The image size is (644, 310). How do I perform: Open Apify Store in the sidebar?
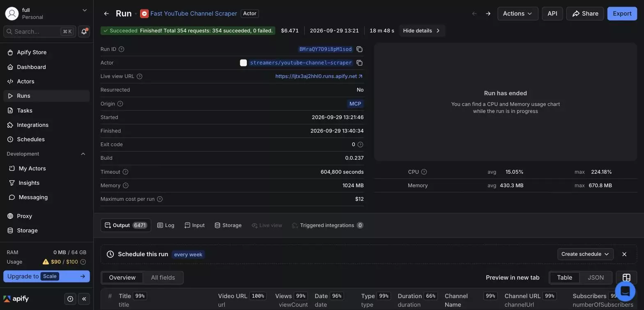click(46, 53)
